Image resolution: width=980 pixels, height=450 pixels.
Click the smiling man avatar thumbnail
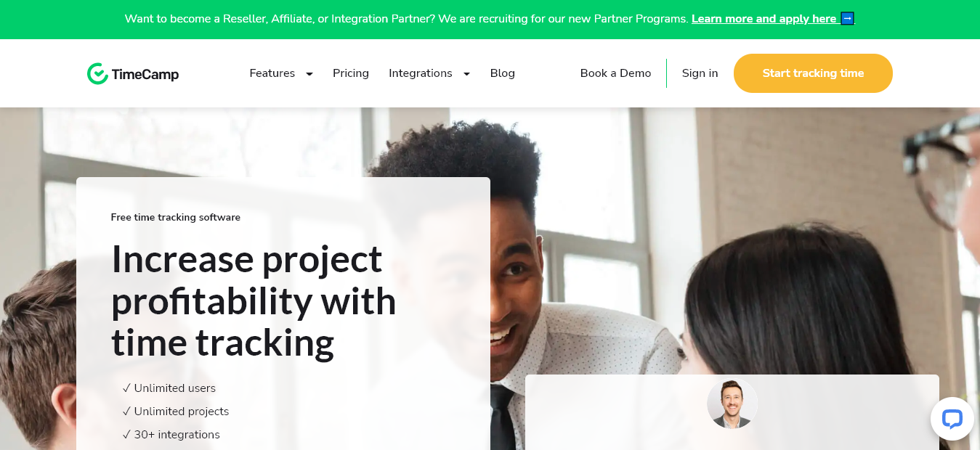click(732, 404)
